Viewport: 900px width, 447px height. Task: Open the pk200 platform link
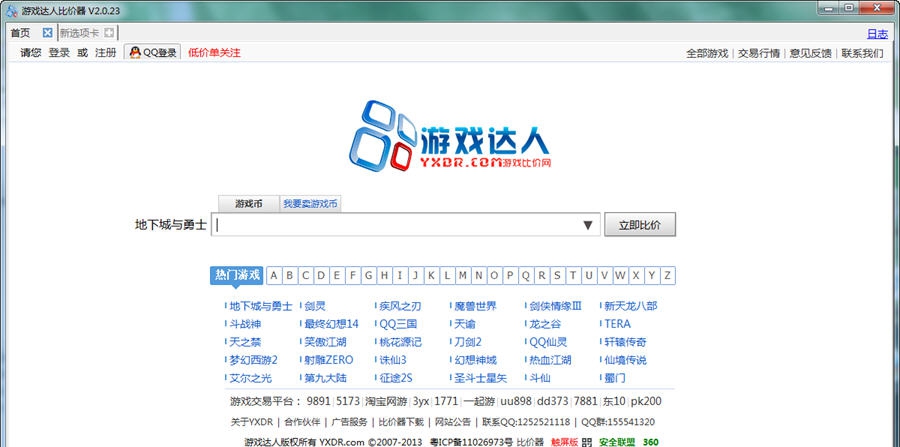click(646, 402)
